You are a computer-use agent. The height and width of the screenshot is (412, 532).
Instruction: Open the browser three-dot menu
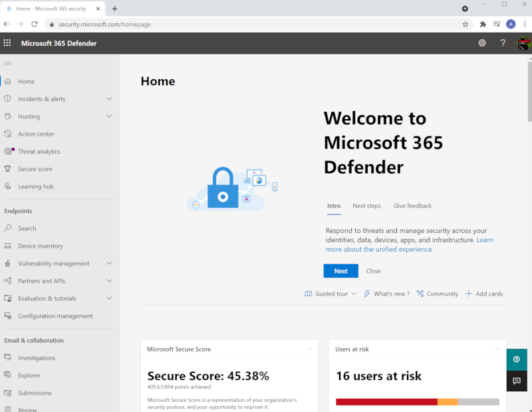click(525, 24)
